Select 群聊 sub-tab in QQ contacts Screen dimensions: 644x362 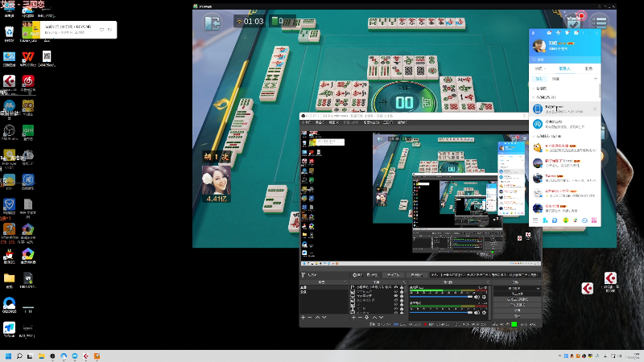[x=555, y=79]
